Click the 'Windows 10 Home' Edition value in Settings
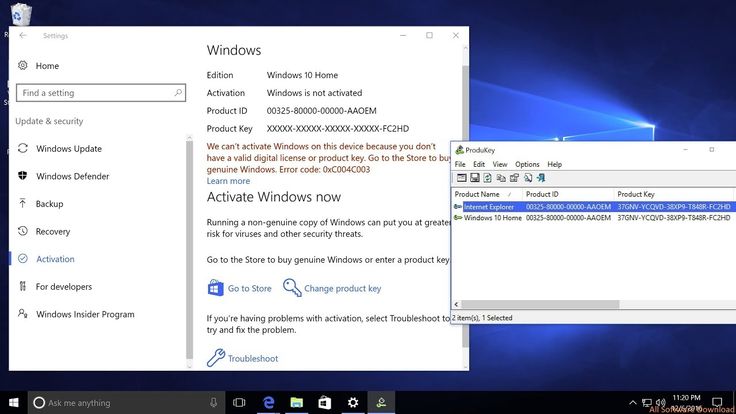The width and height of the screenshot is (736, 414). tap(302, 75)
